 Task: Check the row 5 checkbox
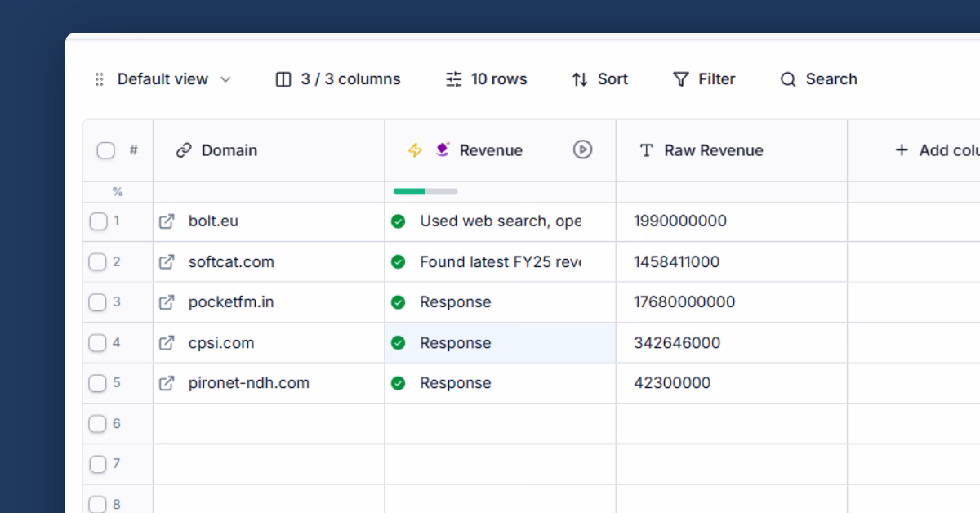(98, 383)
